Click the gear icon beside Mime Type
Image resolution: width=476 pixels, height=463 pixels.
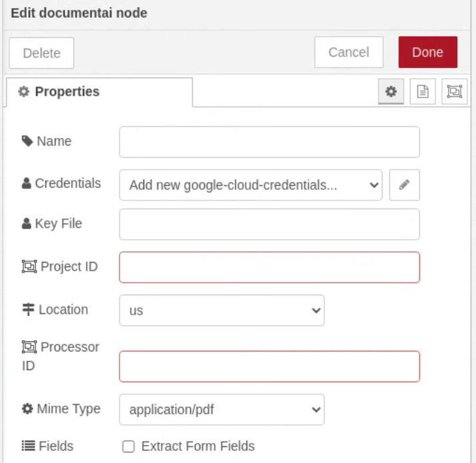[27, 409]
